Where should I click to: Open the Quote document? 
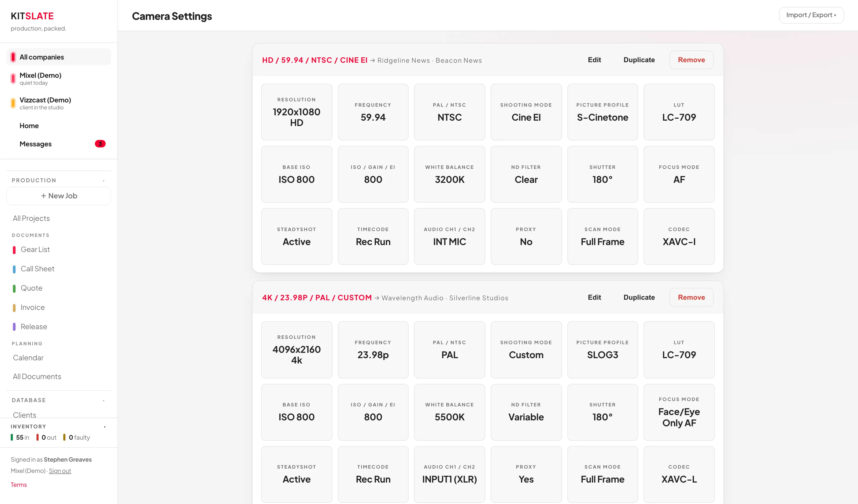click(x=31, y=288)
